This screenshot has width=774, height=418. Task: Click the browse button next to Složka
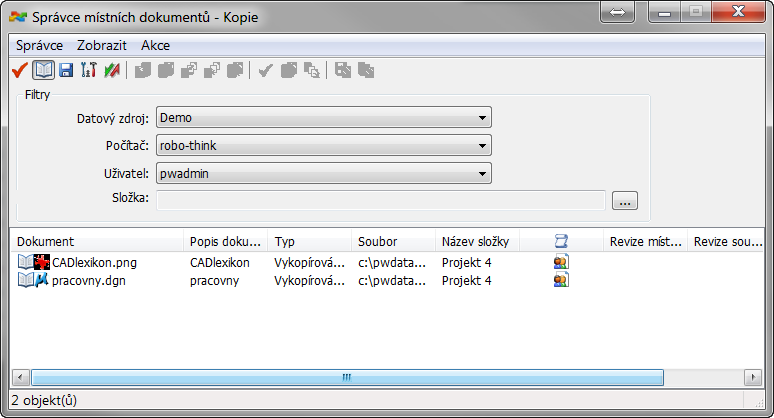(625, 201)
